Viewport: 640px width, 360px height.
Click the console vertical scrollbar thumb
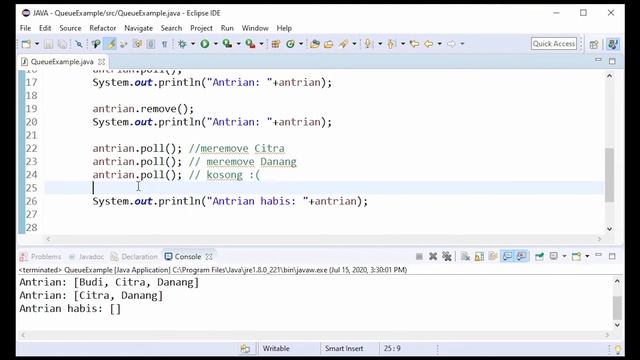point(617,308)
